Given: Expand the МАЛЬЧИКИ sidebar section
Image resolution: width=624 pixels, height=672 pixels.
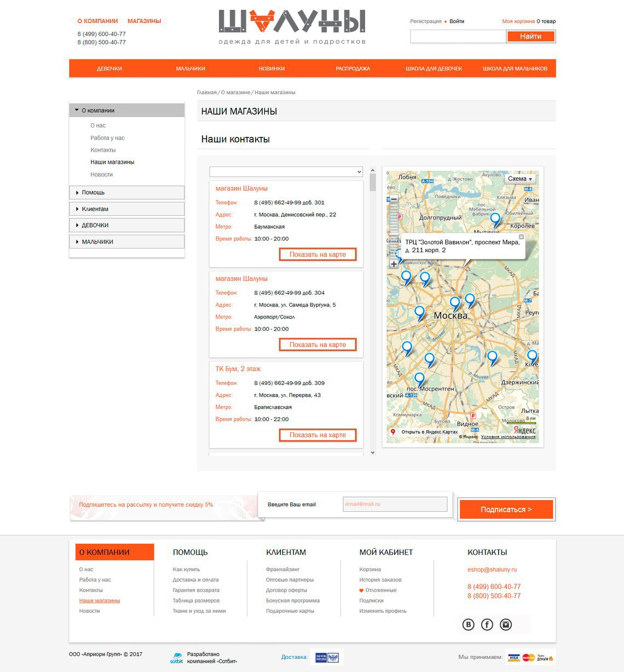Looking at the screenshot, I should (x=126, y=242).
